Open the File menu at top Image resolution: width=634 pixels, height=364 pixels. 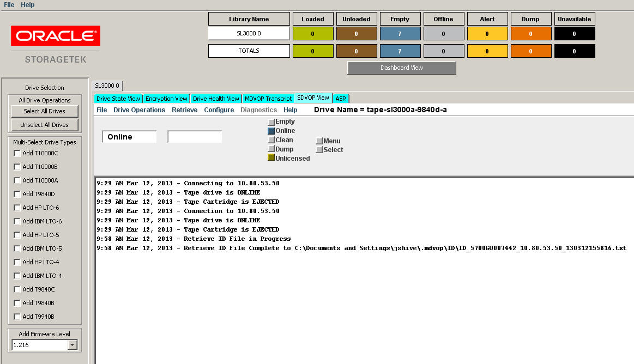tap(9, 5)
